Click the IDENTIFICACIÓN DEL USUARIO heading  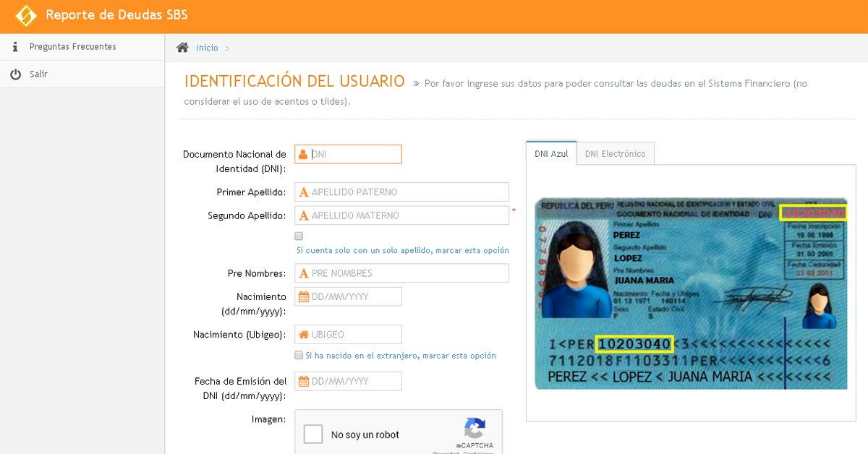pos(294,81)
